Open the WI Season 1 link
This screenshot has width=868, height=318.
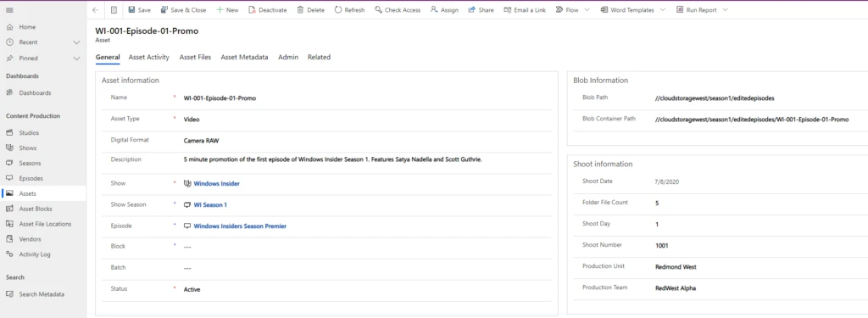pos(210,205)
